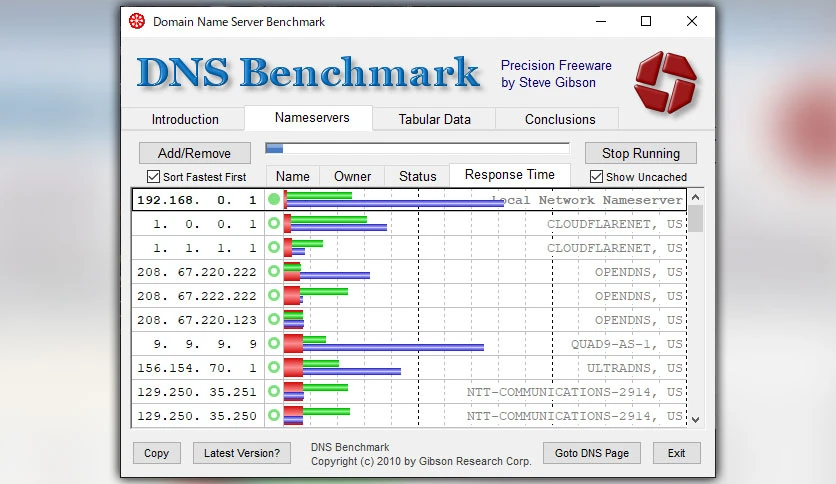Select IP address 129.250.35.250
The image size is (836, 484).
coord(197,416)
